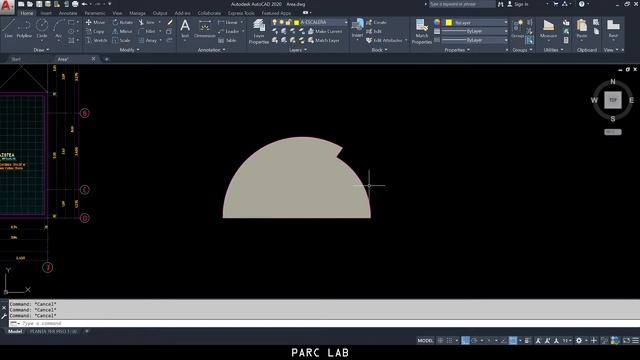Toggle the drawing grid display
The image size is (640, 360).
click(x=440, y=340)
